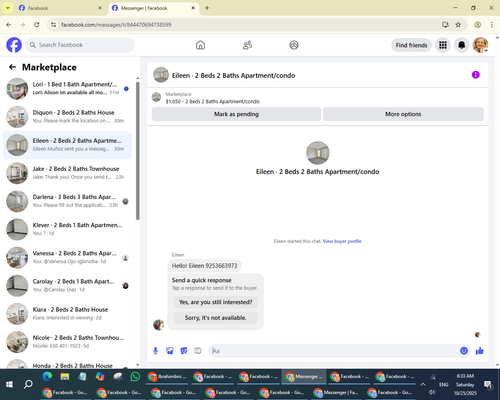Open Windows taskbar search
The width and height of the screenshot is (500, 400).
28,384
